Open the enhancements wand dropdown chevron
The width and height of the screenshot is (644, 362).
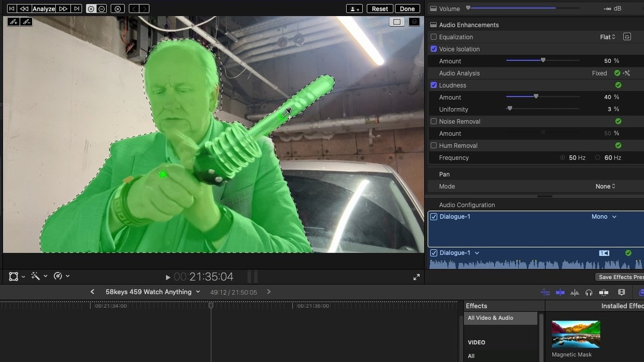tap(45, 276)
